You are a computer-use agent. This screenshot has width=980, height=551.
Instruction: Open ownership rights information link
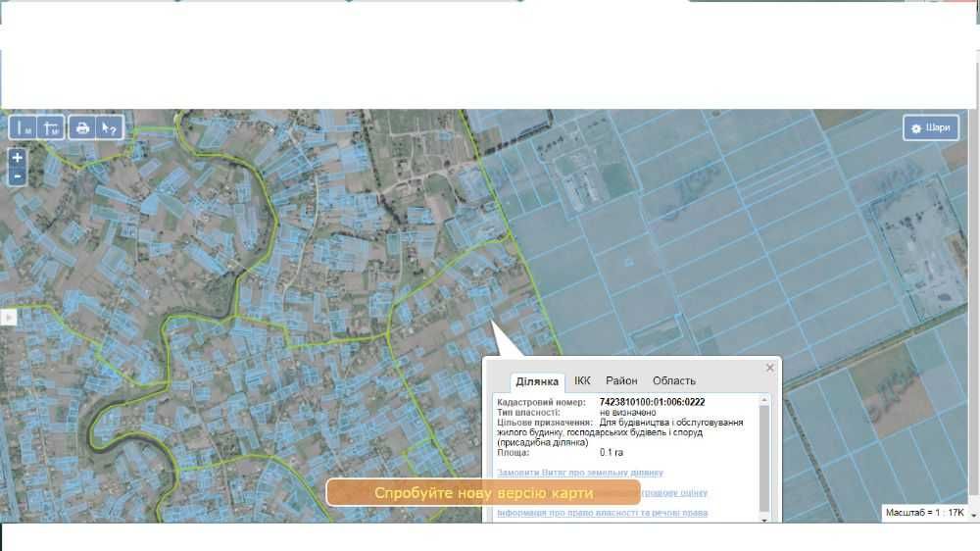click(x=603, y=513)
